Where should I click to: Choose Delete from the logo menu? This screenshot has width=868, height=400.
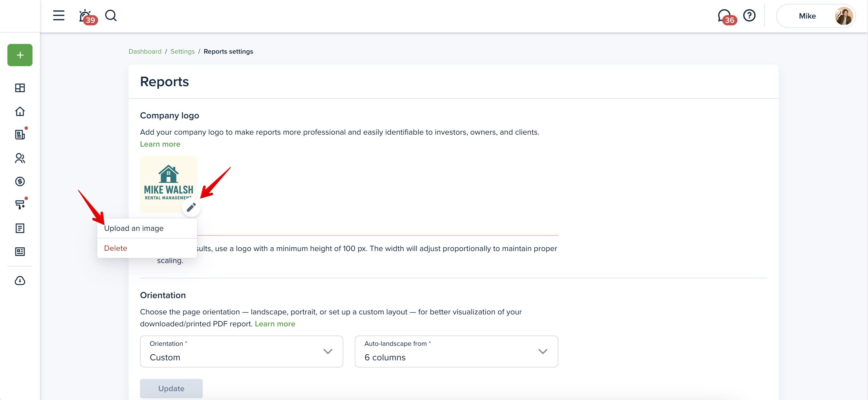pos(115,248)
